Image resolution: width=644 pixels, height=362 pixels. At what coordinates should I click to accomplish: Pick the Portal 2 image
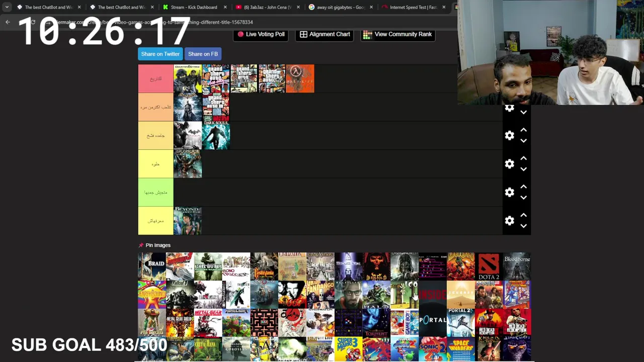(x=461, y=323)
